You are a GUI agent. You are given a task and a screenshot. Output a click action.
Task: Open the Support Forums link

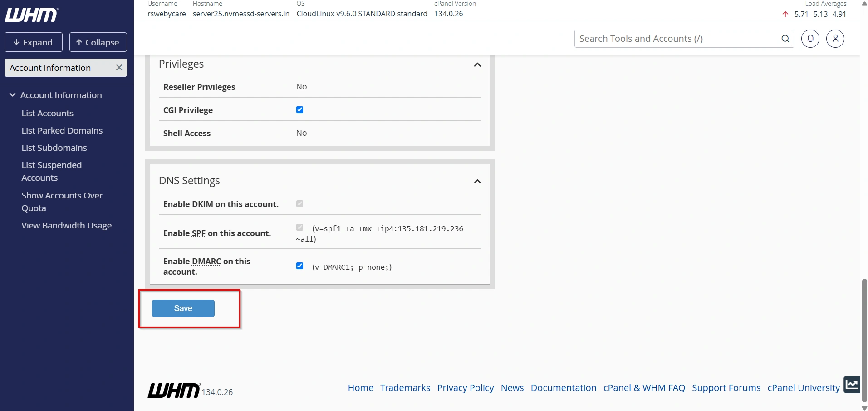pyautogui.click(x=726, y=388)
